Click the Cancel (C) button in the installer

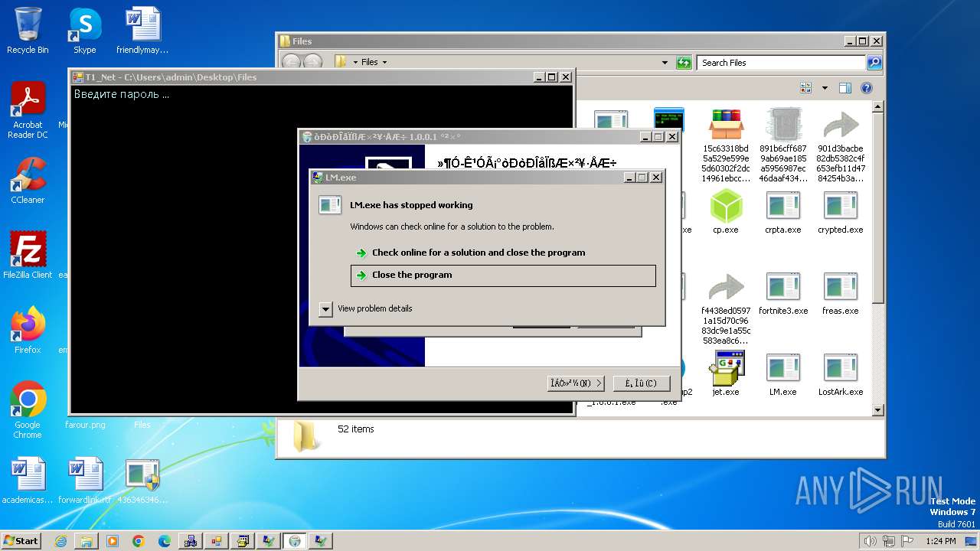(x=642, y=383)
